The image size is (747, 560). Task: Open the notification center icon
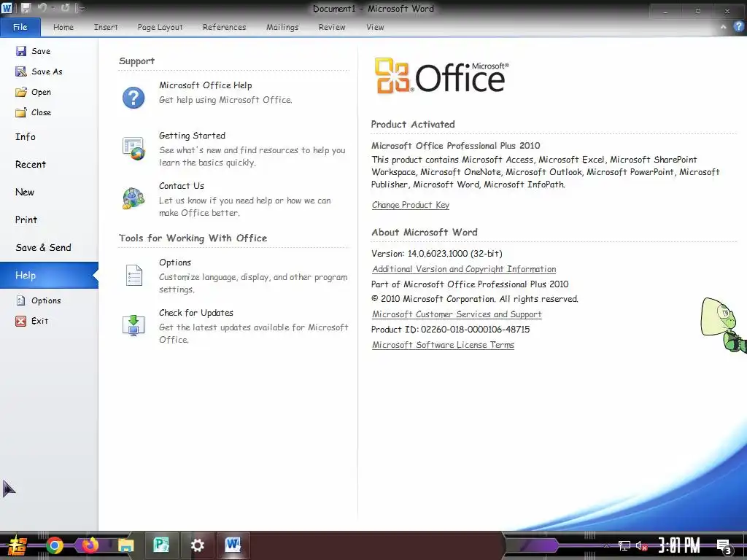point(724,546)
